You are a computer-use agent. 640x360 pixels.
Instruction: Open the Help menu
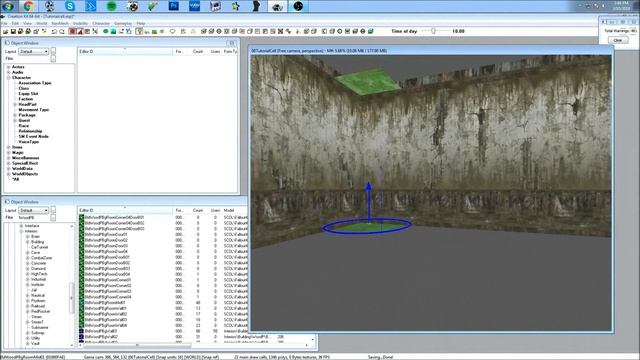click(x=141, y=24)
